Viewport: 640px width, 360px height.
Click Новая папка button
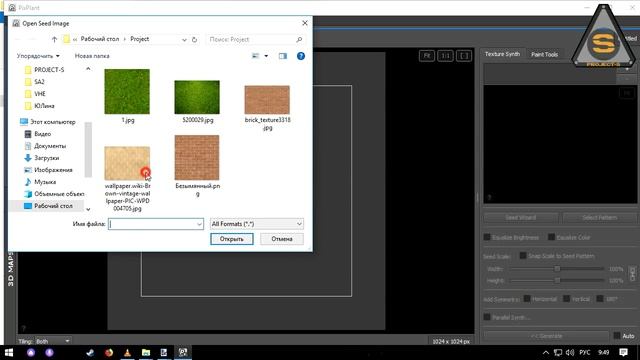coord(92,56)
